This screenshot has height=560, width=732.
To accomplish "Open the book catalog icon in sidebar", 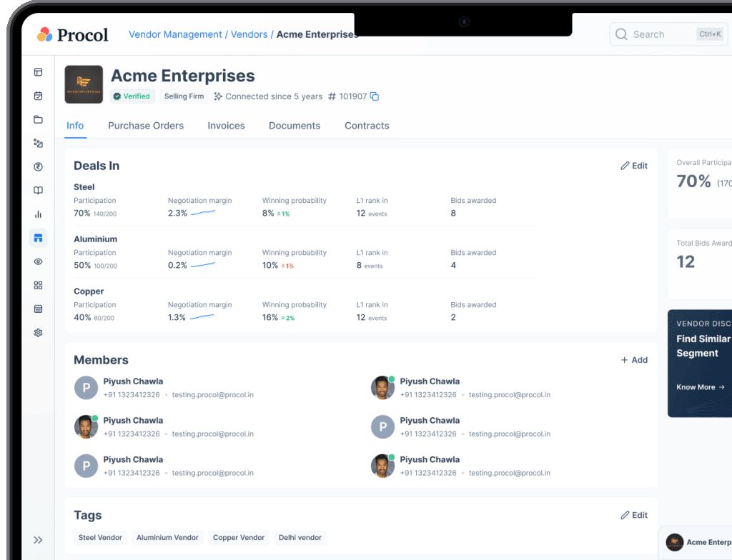I will pyautogui.click(x=39, y=191).
